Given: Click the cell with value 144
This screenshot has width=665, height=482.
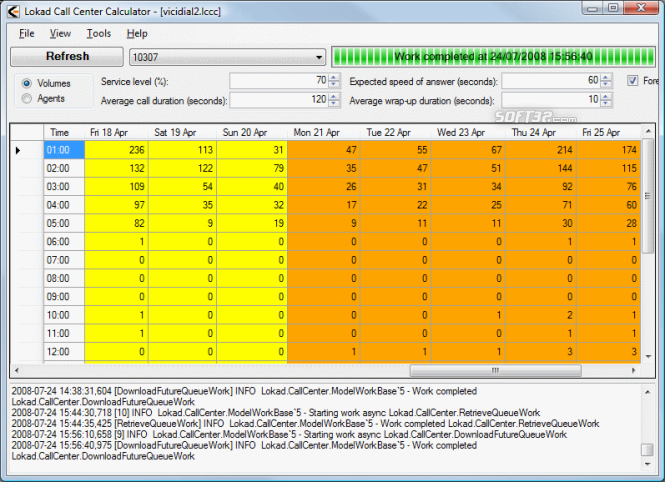Looking at the screenshot, I should click(540, 168).
